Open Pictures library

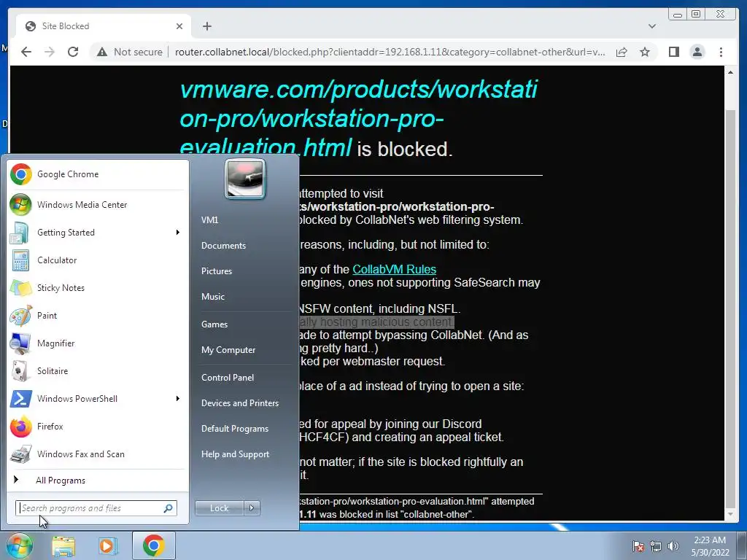pyautogui.click(x=217, y=271)
